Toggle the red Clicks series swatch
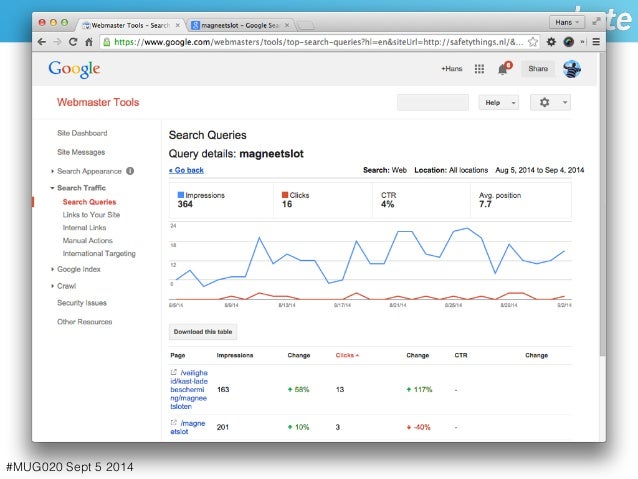This screenshot has height=479, width=638. click(x=285, y=195)
